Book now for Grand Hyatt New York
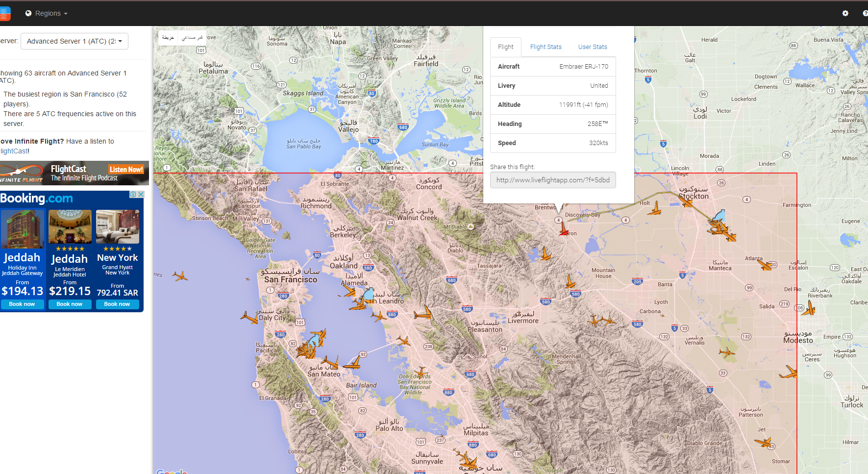The height and width of the screenshot is (474, 868). 117,304
